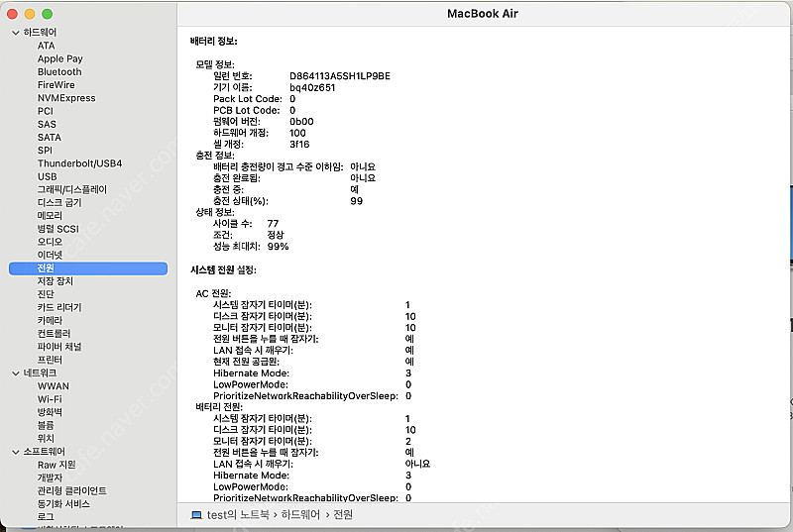Select the 하드웨어 category label

tap(40, 33)
